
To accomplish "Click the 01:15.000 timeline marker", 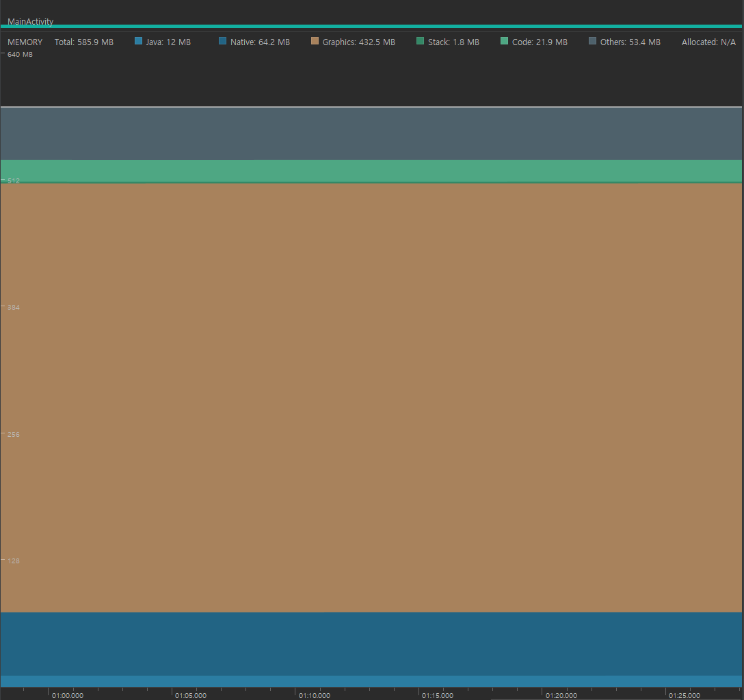I will coord(438,695).
